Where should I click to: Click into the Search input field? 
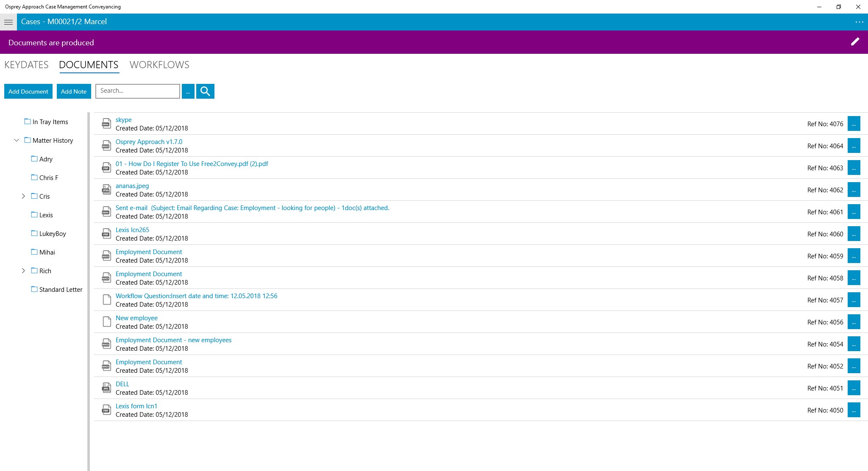click(x=138, y=91)
